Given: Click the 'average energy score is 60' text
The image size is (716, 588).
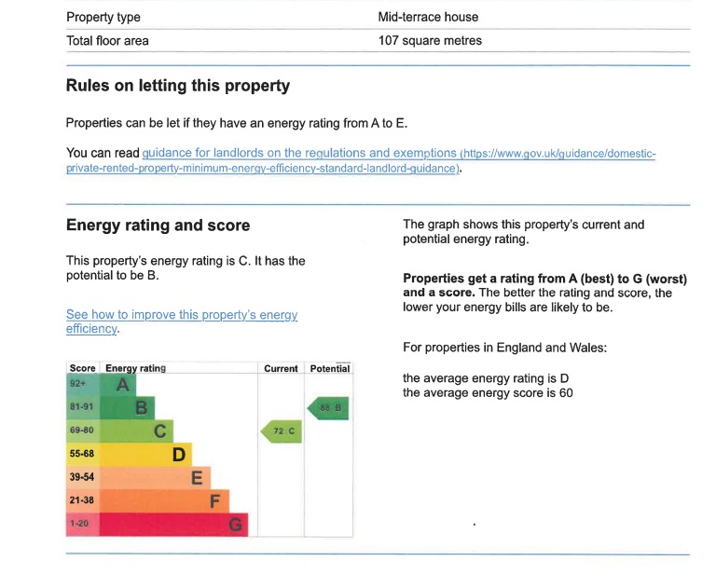Looking at the screenshot, I should [x=488, y=393].
